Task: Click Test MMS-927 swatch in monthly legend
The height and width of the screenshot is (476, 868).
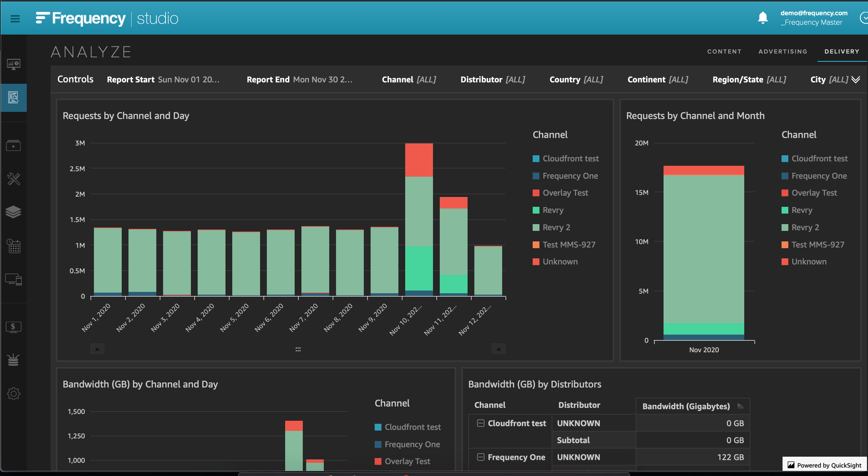Action: 785,245
